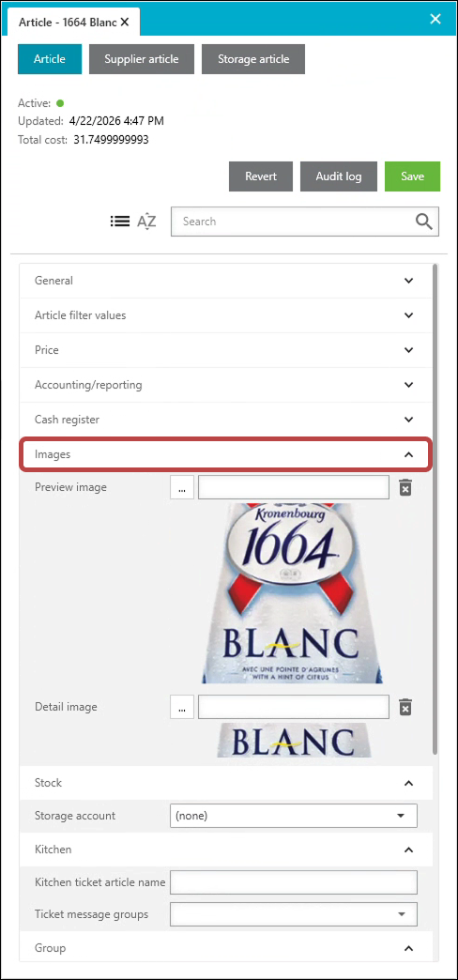Collapse the Group section
The image size is (458, 980).
pyautogui.click(x=225, y=948)
